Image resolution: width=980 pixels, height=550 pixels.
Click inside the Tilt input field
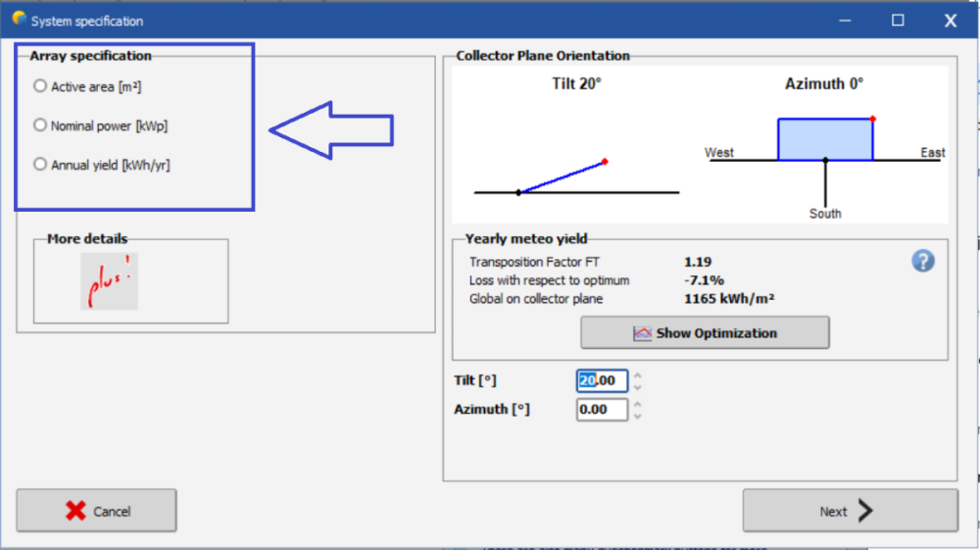[602, 380]
